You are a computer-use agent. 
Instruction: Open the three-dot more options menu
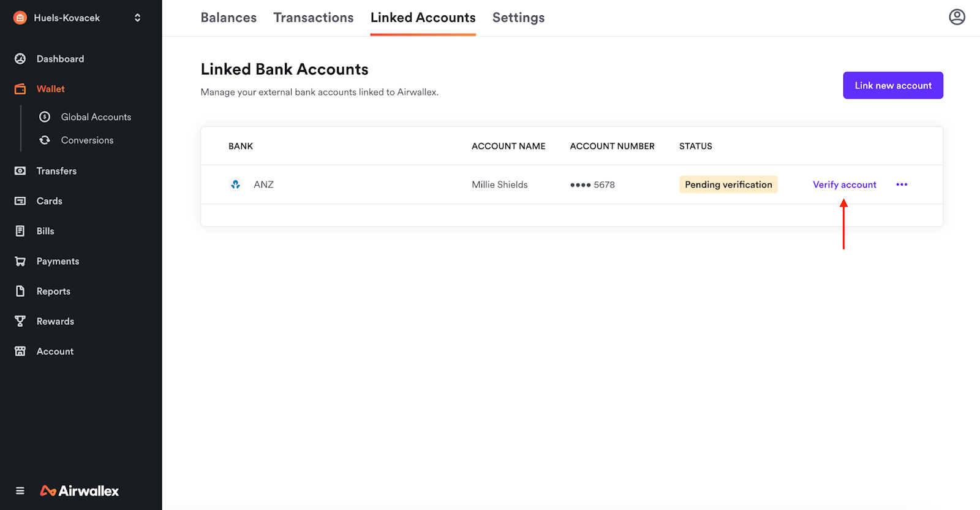[x=902, y=185]
